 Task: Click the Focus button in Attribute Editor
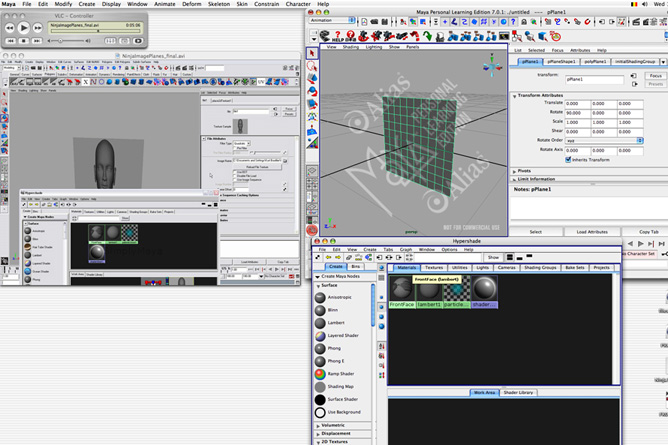coord(656,76)
